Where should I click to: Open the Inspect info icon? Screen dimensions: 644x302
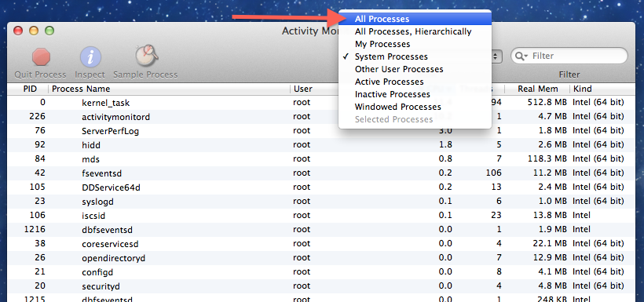point(90,56)
